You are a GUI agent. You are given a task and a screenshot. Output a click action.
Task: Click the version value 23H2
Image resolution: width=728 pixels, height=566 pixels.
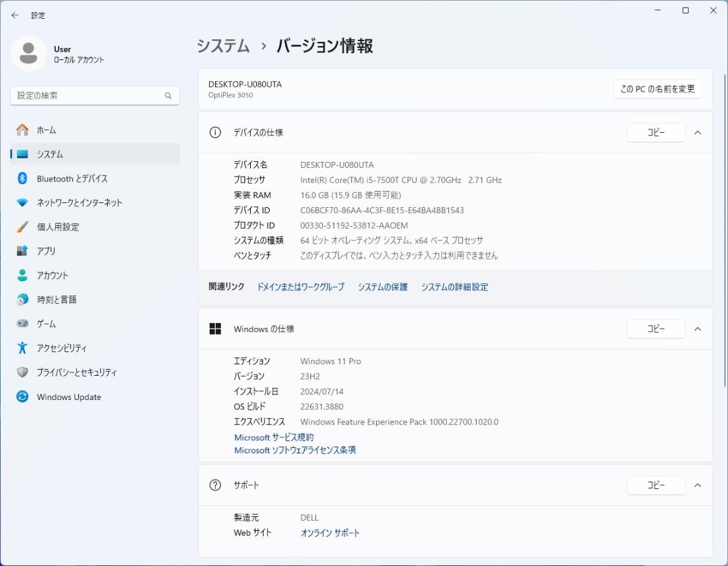pyautogui.click(x=310, y=376)
